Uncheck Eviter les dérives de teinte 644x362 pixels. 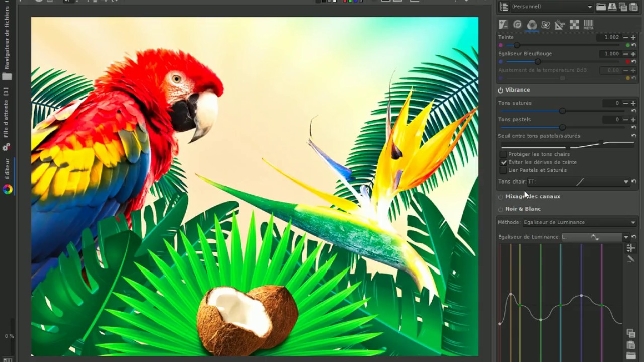[503, 162]
